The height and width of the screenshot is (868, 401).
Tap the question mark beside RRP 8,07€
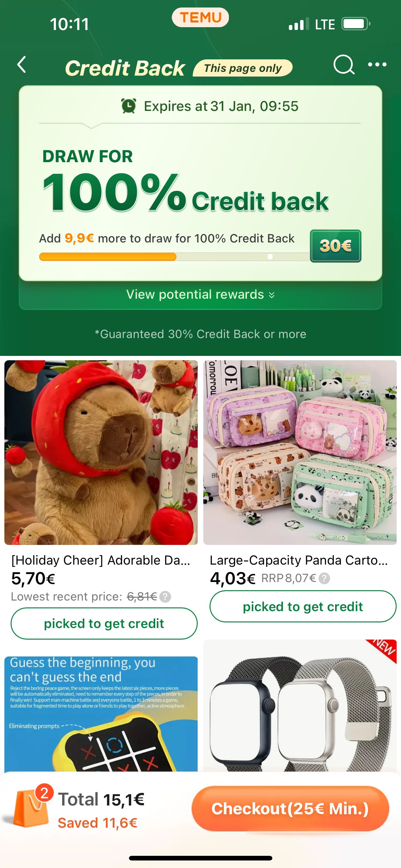pos(324,578)
